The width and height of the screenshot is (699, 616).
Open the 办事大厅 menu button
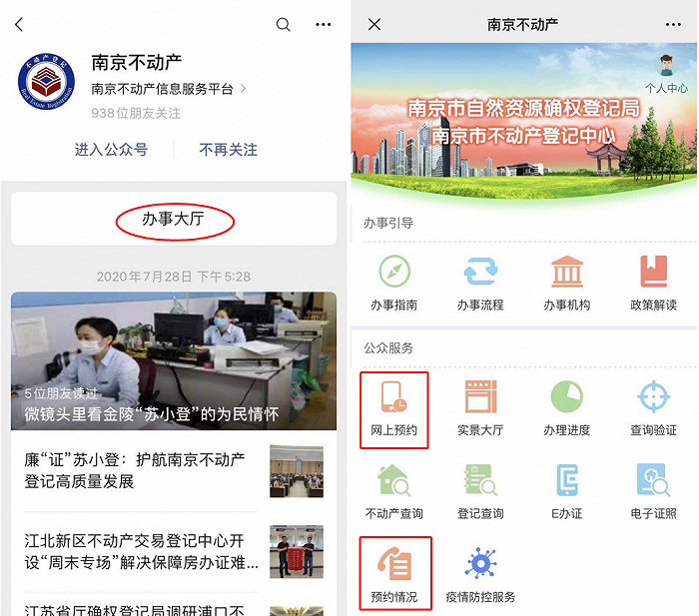coord(174,219)
